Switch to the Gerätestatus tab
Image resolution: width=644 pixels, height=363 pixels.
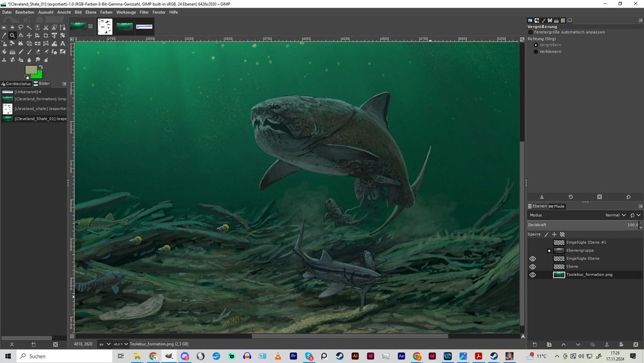pyautogui.click(x=16, y=84)
